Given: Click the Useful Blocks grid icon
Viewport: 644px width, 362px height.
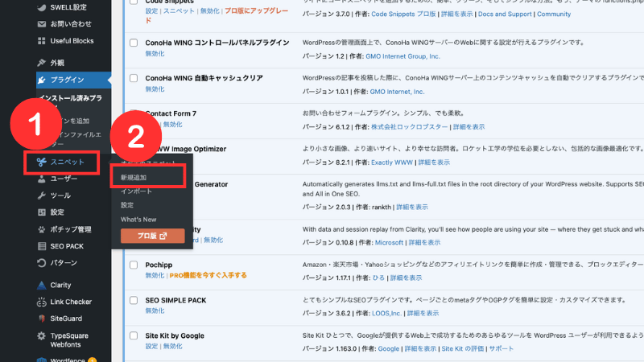Looking at the screenshot, I should [42, 41].
